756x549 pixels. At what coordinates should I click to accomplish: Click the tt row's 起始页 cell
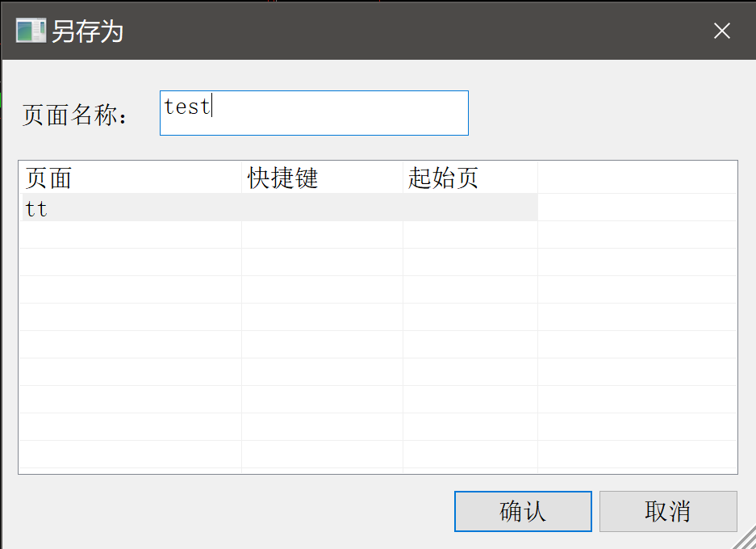pos(470,208)
